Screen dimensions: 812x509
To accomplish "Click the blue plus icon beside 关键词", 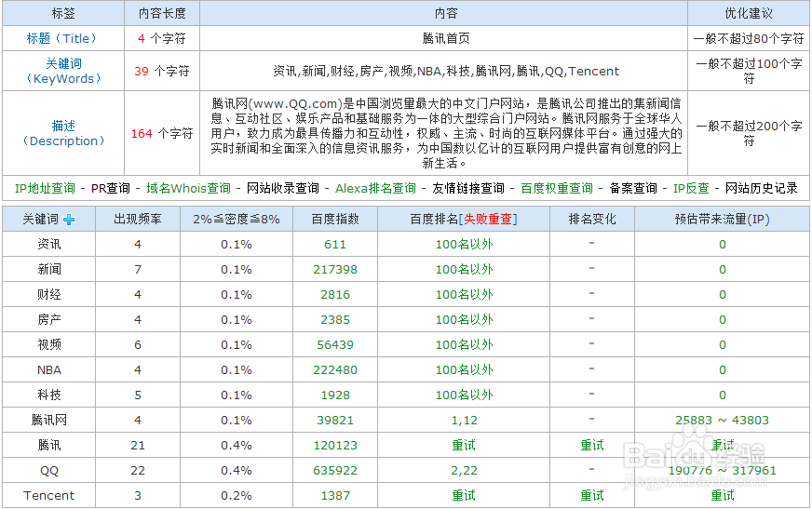I will point(69,220).
